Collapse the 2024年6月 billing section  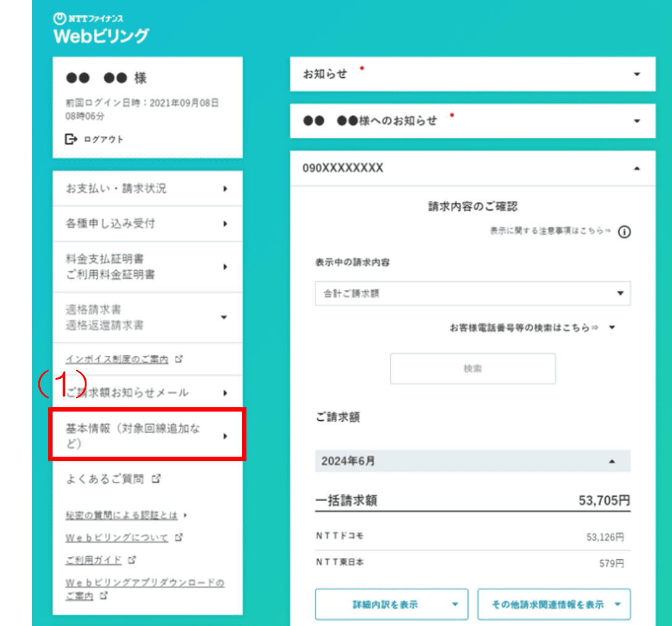click(611, 461)
